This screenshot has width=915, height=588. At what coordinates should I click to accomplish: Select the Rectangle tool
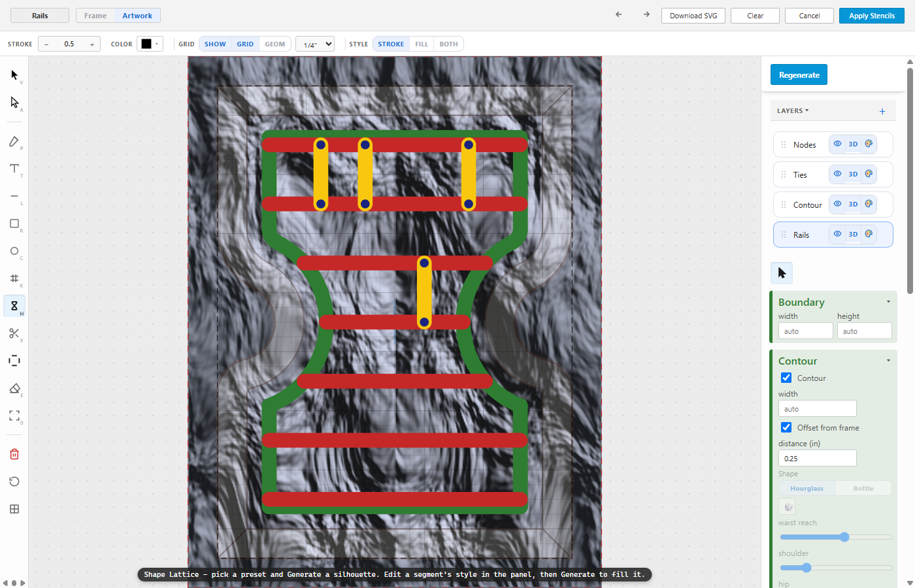[14, 223]
